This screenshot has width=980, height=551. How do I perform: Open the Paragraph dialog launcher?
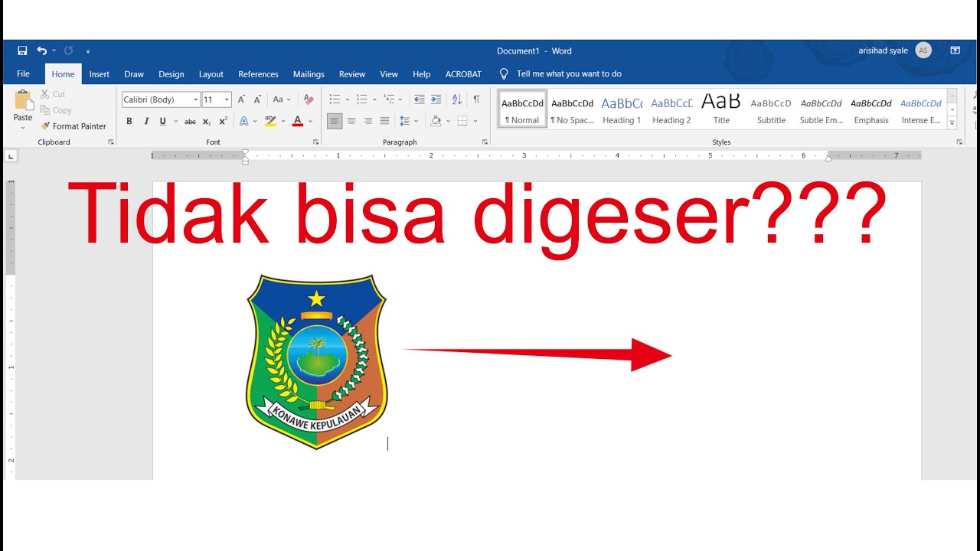click(485, 142)
